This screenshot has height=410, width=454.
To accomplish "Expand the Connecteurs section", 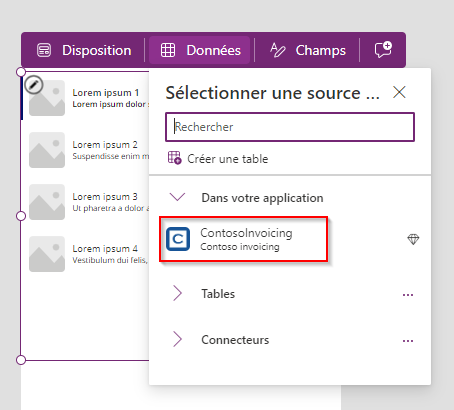I will click(x=178, y=340).
